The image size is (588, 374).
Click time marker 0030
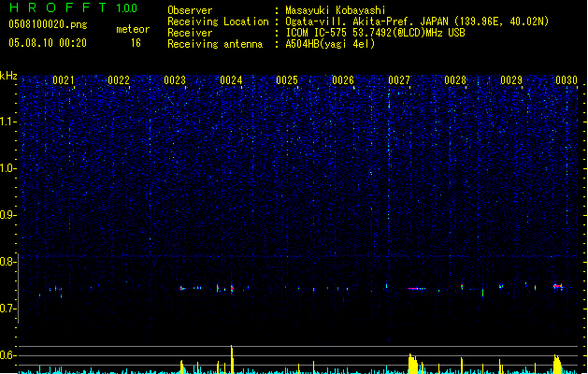point(566,80)
